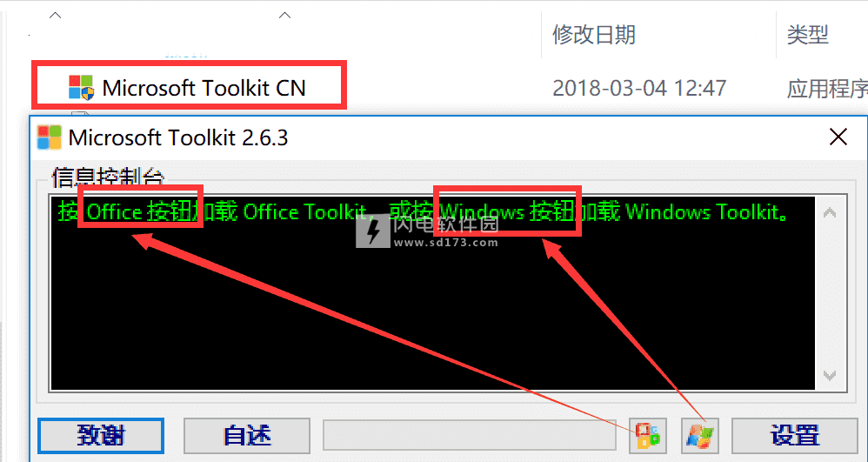The image size is (868, 462).
Task: Open the 设置 settings button
Action: 794,435
